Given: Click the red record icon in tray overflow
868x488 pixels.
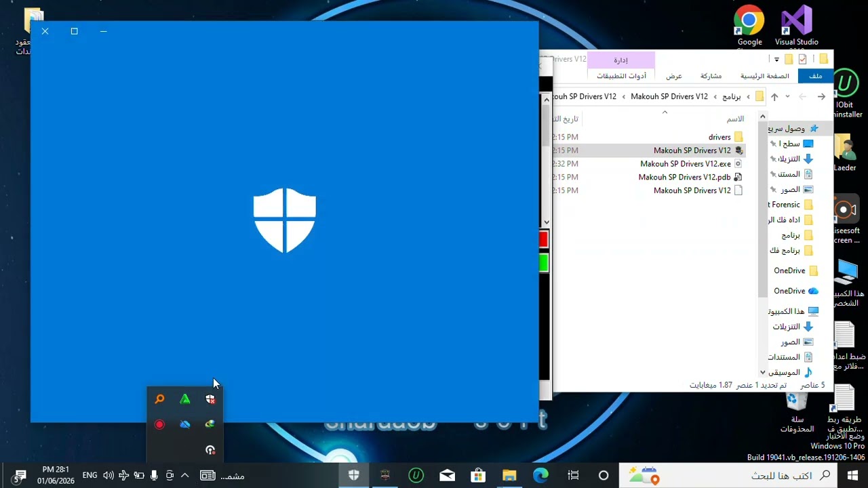Looking at the screenshot, I should click(x=159, y=424).
